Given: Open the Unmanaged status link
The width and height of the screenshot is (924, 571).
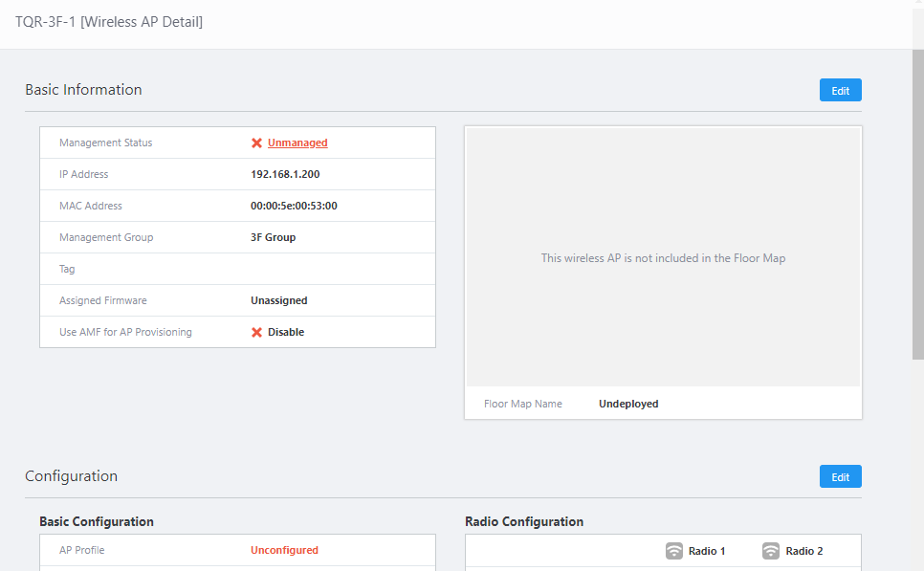Looking at the screenshot, I should [297, 143].
